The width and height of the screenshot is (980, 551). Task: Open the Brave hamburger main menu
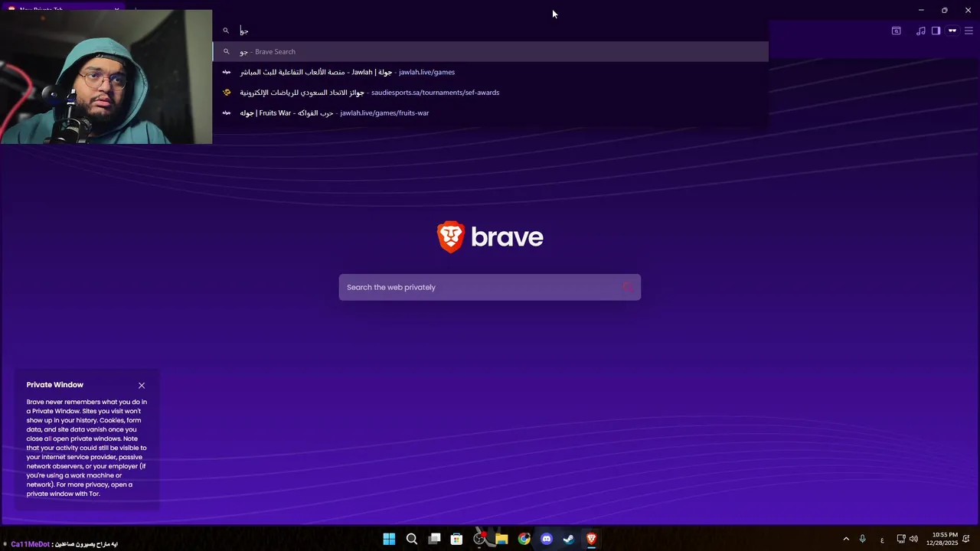(969, 31)
